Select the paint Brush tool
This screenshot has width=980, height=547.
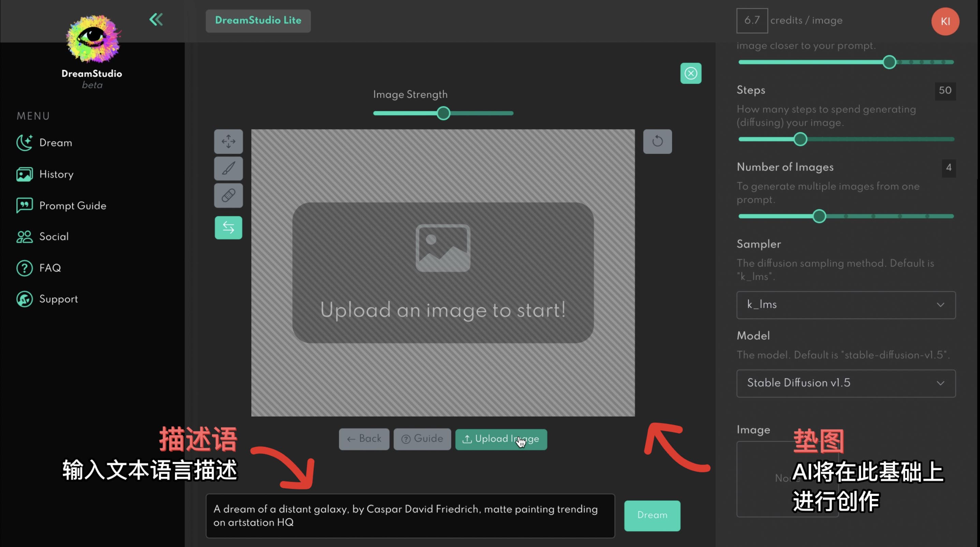click(x=228, y=168)
